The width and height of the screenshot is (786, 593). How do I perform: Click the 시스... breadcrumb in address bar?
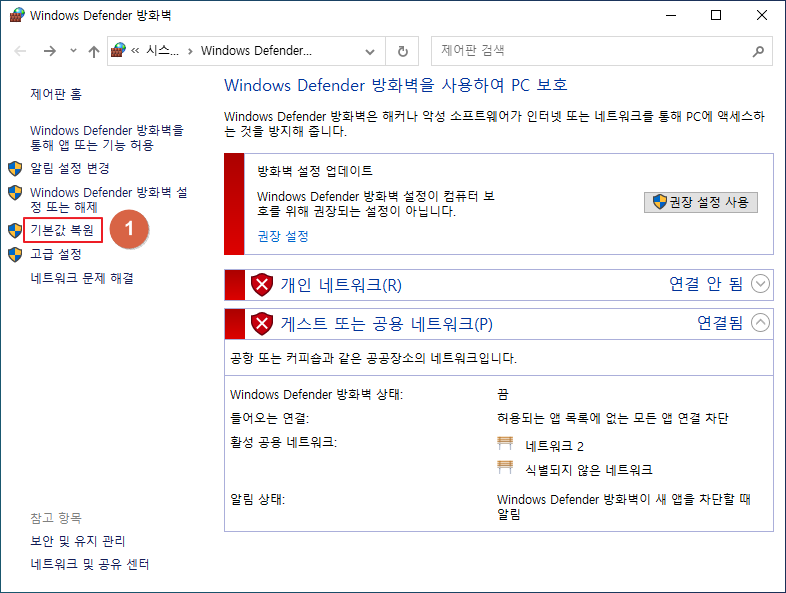(x=162, y=51)
